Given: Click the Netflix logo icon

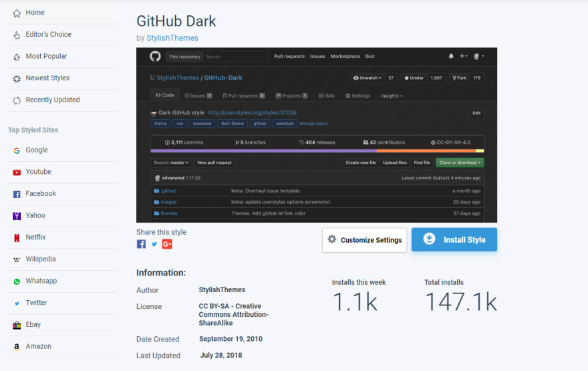Looking at the screenshot, I should click(x=17, y=238).
